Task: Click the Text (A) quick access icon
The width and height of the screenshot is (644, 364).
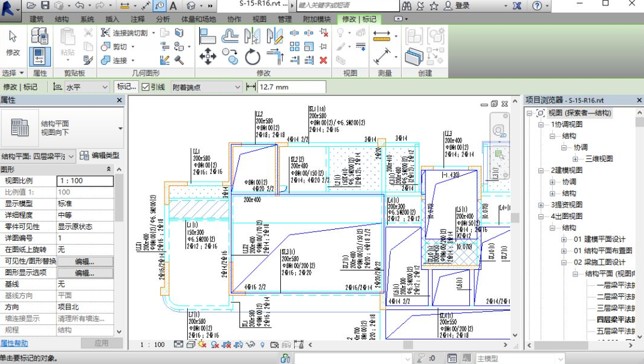Action: (173, 6)
